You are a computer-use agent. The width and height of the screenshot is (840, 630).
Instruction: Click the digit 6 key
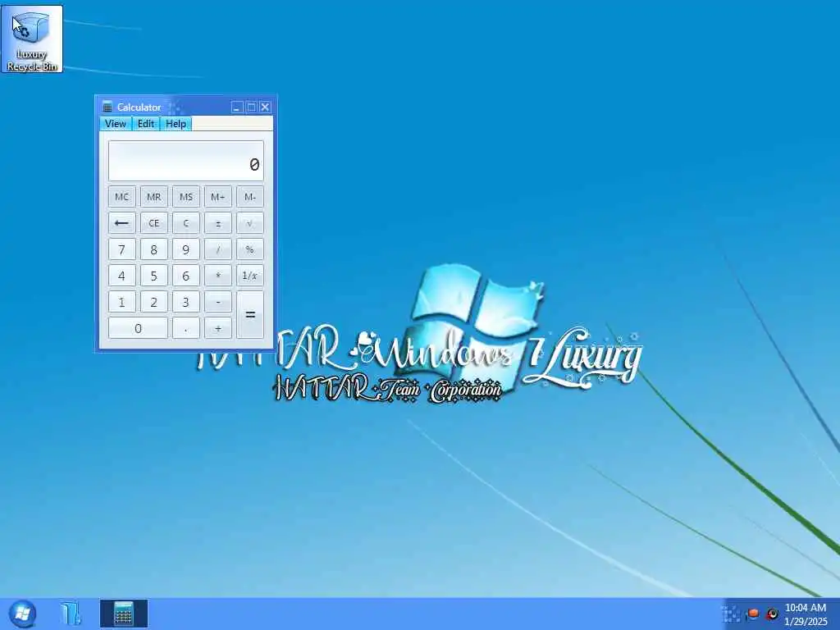pos(186,276)
